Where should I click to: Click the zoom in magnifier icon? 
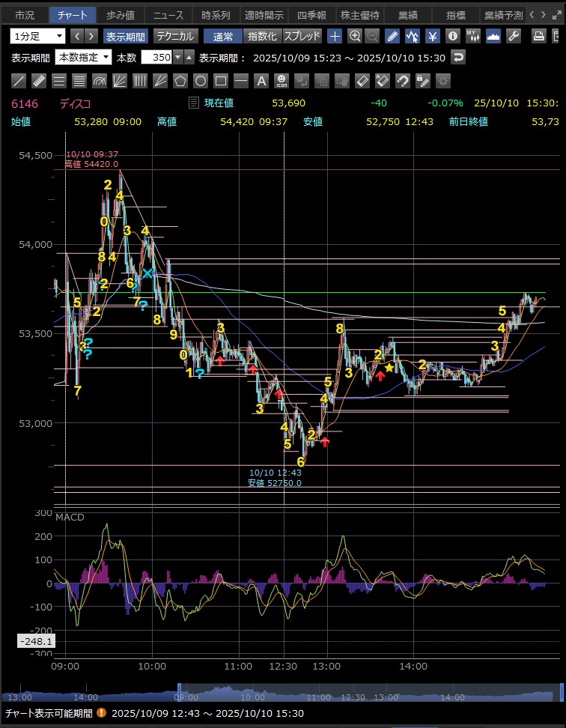tap(355, 36)
